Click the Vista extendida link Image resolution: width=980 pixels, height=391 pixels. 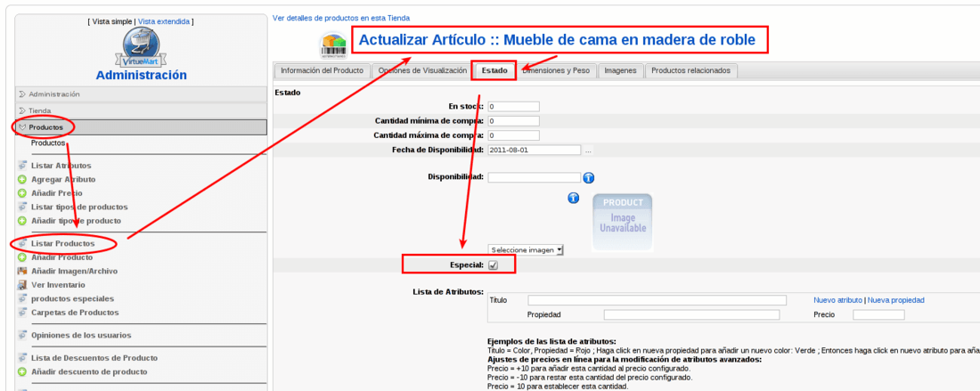[x=164, y=21]
